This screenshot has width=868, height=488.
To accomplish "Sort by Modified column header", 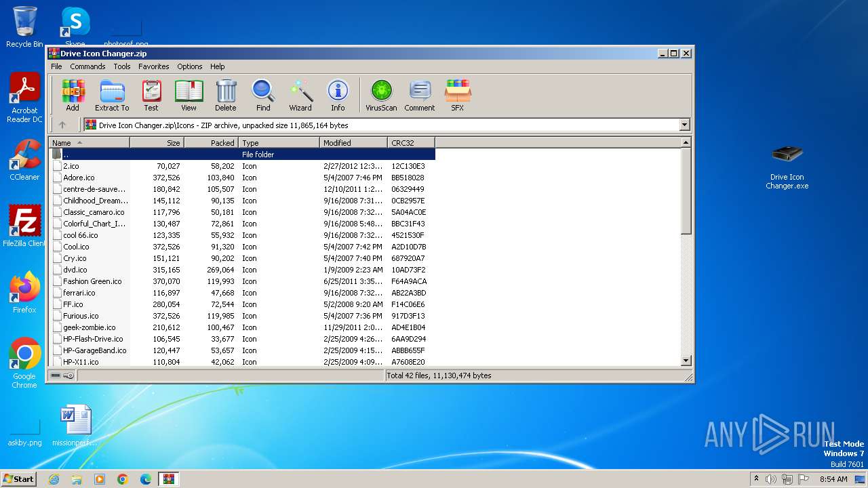I will point(353,142).
